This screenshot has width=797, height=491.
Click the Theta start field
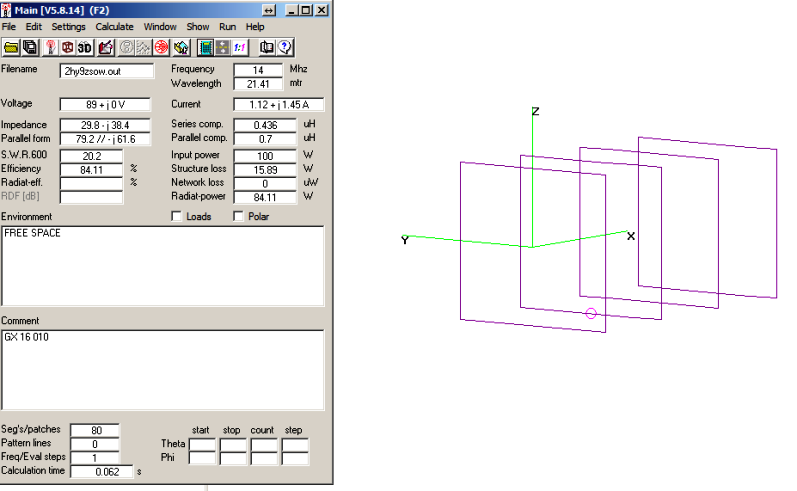click(202, 444)
